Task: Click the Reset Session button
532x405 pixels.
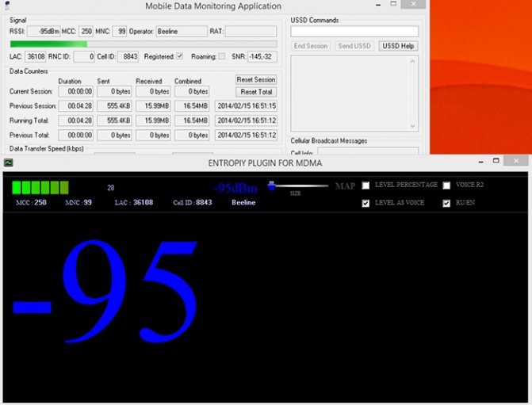Action: [x=256, y=80]
